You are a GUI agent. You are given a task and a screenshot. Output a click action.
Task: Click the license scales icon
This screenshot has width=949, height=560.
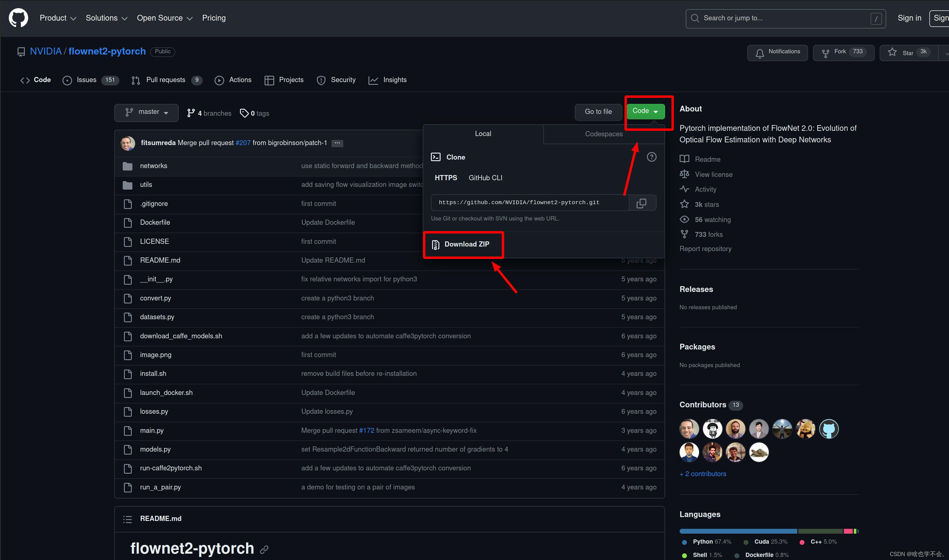684,174
